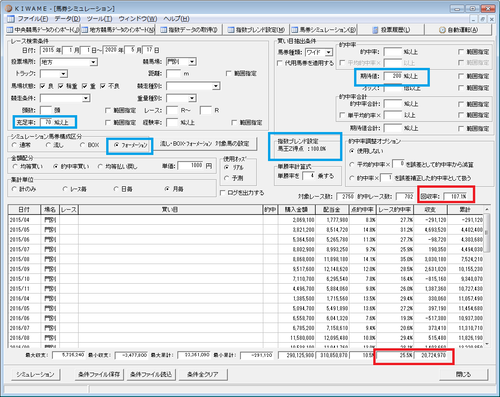Select the 2015/04 result row

point(246,220)
